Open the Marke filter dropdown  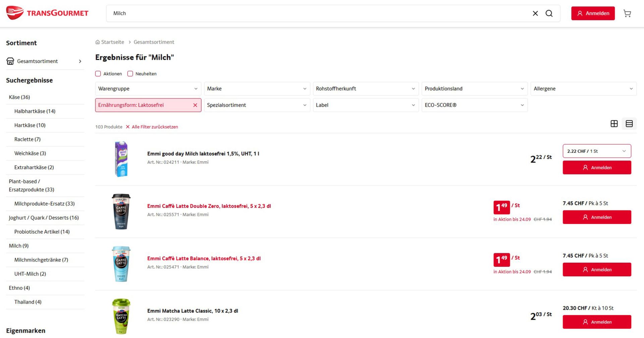pyautogui.click(x=257, y=89)
